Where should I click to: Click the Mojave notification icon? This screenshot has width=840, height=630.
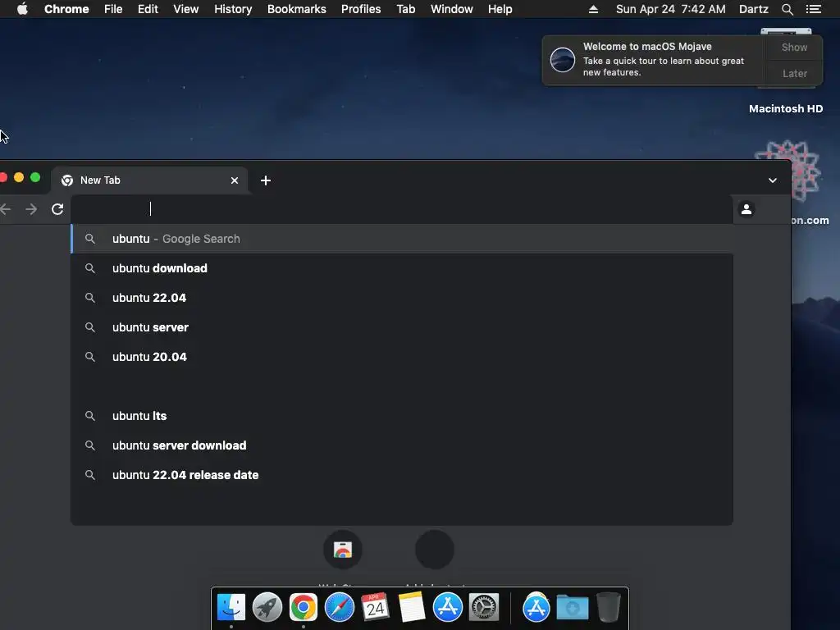(x=563, y=59)
